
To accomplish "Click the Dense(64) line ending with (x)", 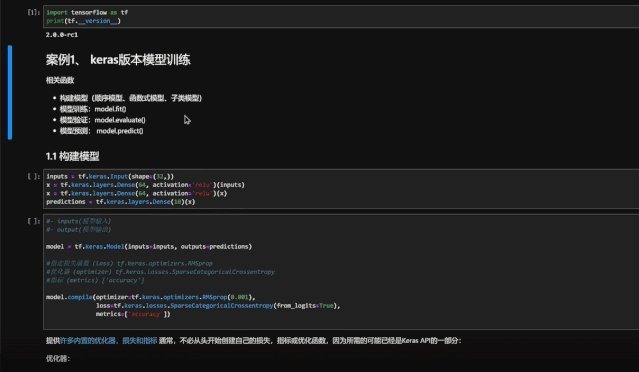I will (x=137, y=194).
